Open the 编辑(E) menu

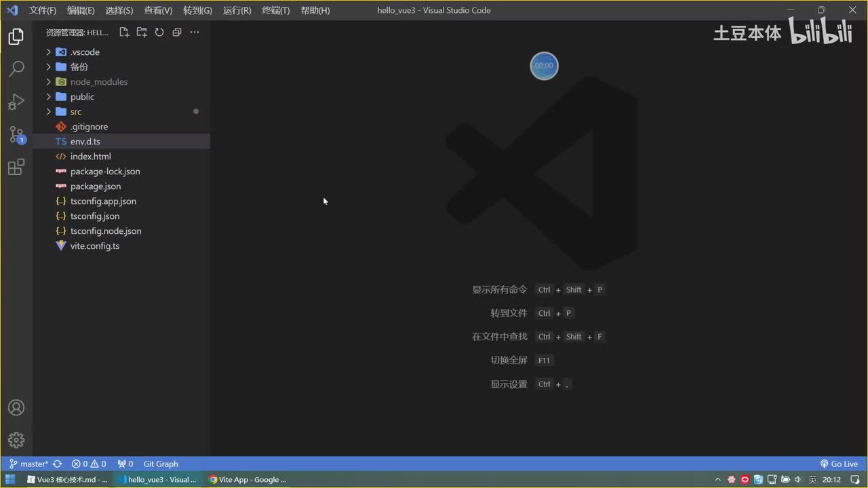(x=81, y=10)
